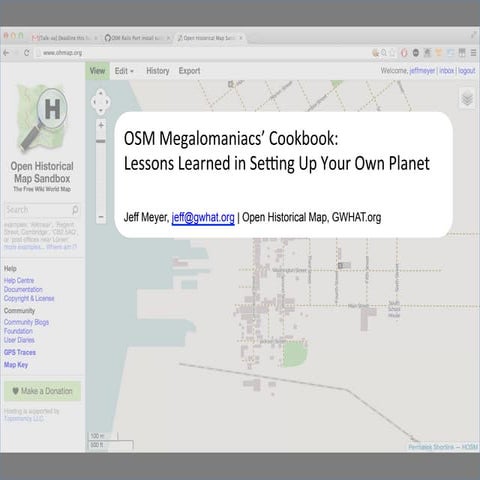The image size is (480, 480).
Task: Close the OSM Rails Port GitHub tab
Action: click(168, 38)
